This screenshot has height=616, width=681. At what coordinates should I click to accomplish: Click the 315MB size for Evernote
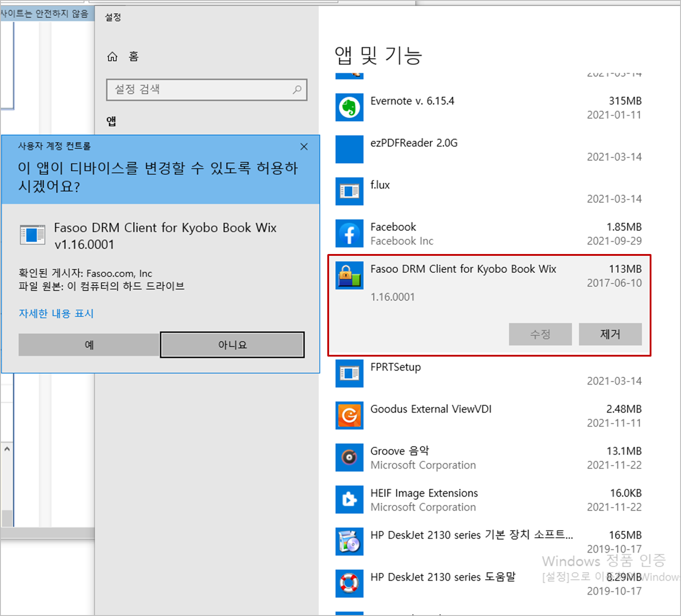point(625,101)
